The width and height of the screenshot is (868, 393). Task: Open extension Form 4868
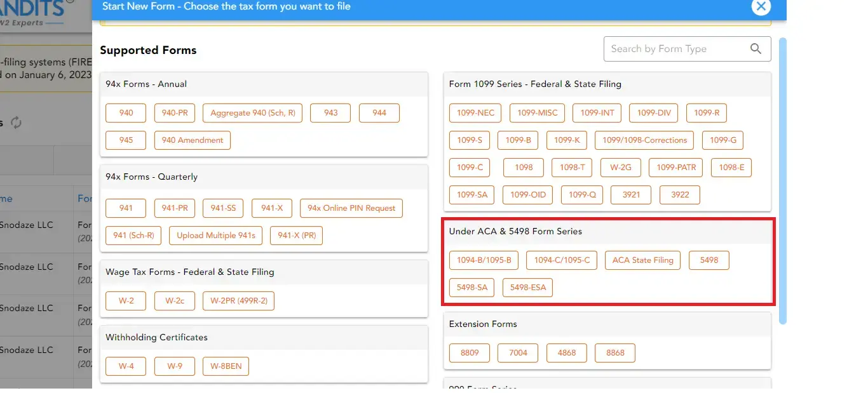point(567,353)
